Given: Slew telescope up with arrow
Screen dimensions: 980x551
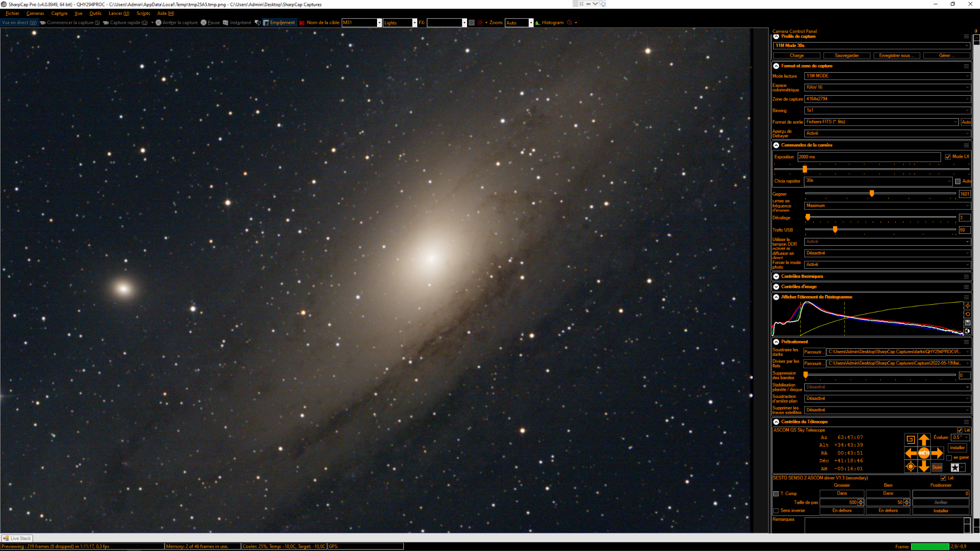Looking at the screenshot, I should click(924, 439).
